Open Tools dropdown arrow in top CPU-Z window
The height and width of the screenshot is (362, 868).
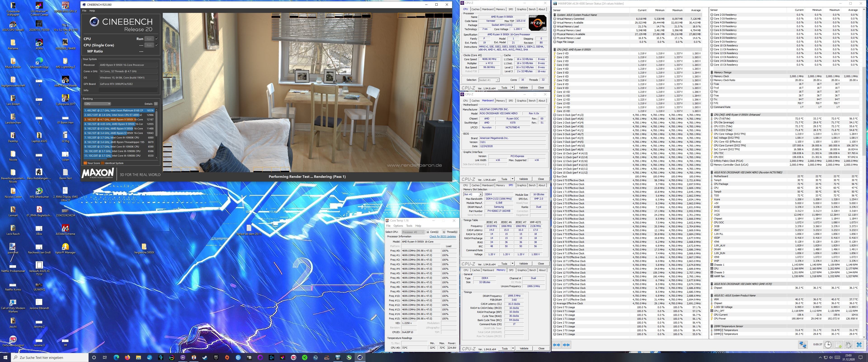(512, 88)
